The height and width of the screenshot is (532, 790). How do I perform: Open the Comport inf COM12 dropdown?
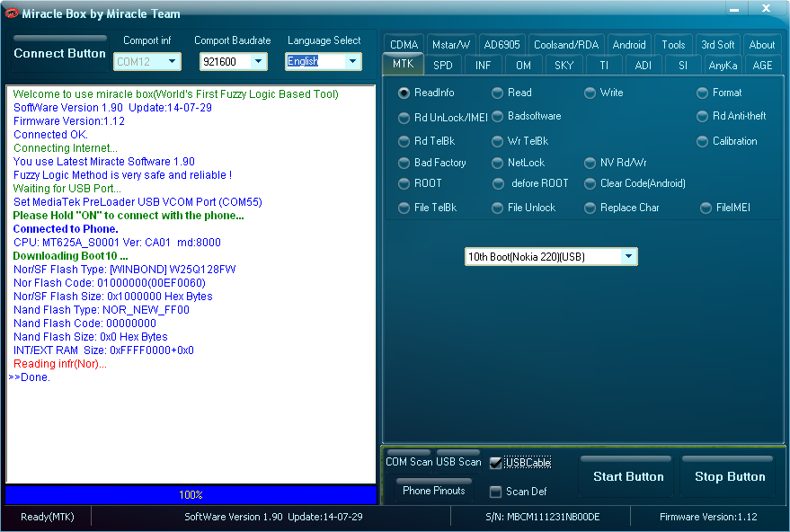(172, 61)
